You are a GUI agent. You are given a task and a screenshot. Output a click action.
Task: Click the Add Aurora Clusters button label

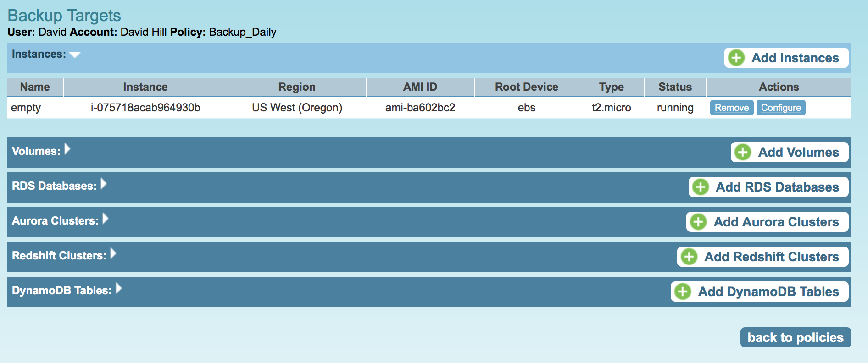tap(776, 222)
